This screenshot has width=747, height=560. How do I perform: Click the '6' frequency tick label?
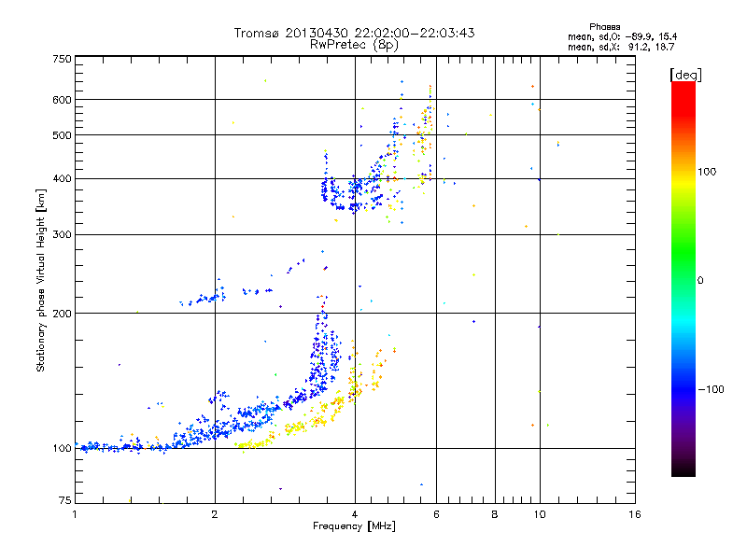436,514
